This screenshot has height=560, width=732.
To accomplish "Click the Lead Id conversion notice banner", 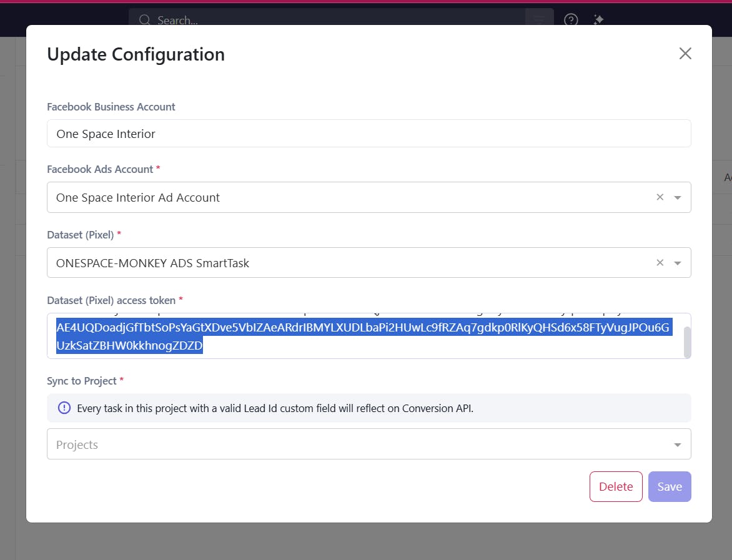I will pyautogui.click(x=368, y=408).
